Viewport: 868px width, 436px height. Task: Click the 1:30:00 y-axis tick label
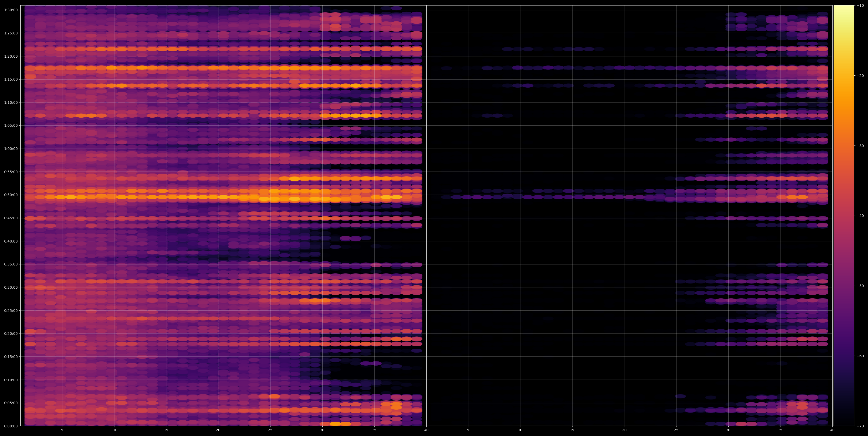11,10
